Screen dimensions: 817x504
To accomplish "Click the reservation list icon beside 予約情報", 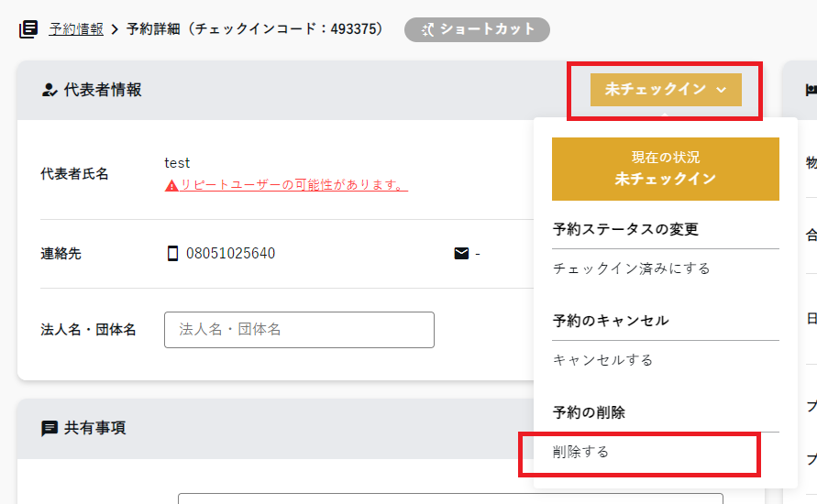I will point(28,29).
